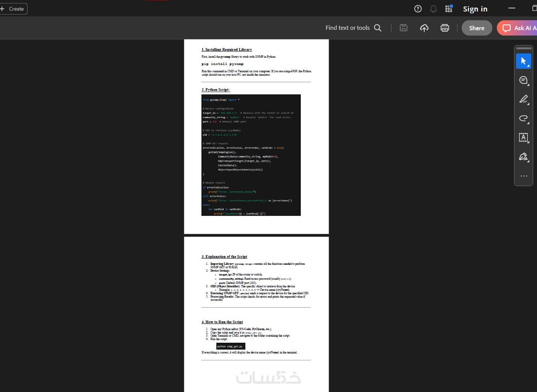The width and height of the screenshot is (537, 392).
Task: Click the quick tools panel grip handle
Action: point(524,49)
